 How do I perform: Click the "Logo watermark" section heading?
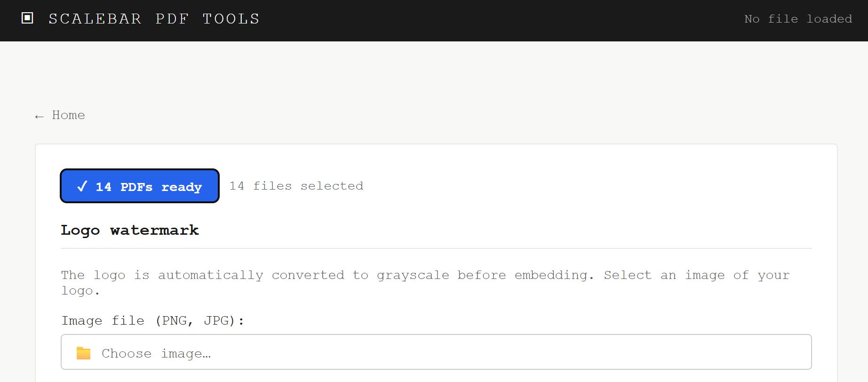coord(130,230)
